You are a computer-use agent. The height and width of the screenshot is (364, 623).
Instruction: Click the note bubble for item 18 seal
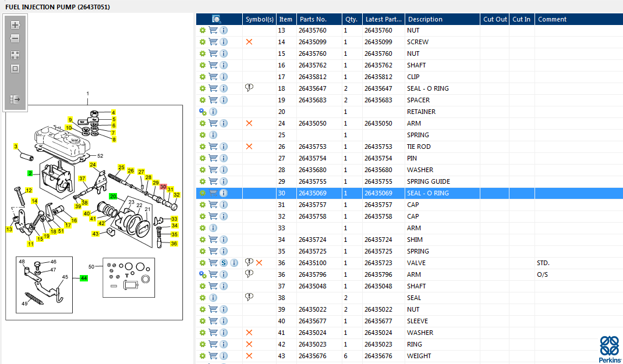pyautogui.click(x=249, y=88)
